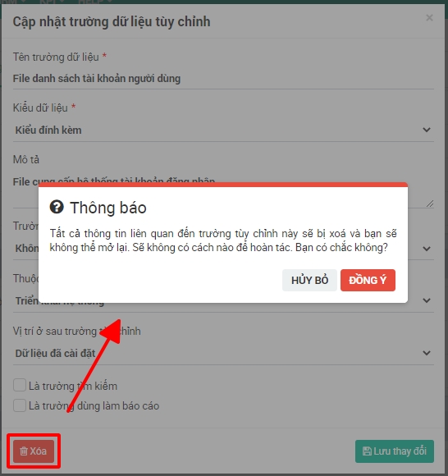Close the Cập nhật trường dữ liệu dialog
Viewport: 448px width, 476px height.
pos(429,18)
